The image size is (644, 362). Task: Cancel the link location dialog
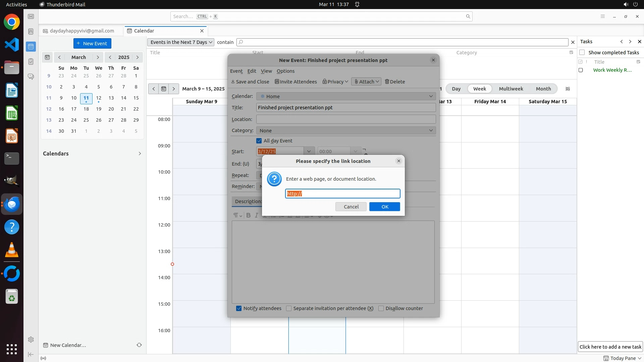[x=351, y=207]
